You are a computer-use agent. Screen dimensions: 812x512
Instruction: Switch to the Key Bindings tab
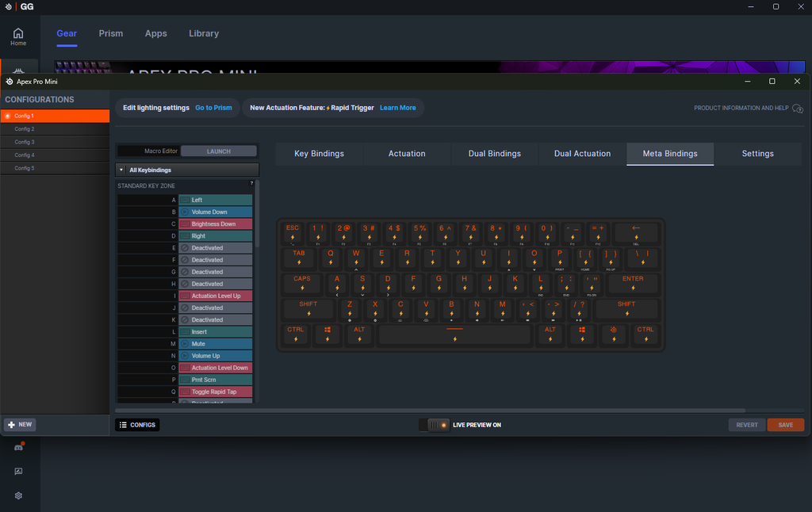tap(319, 154)
